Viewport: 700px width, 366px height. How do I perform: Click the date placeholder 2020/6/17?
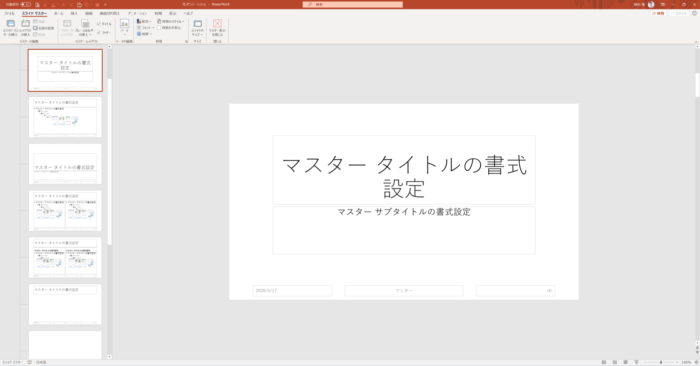[x=292, y=291]
